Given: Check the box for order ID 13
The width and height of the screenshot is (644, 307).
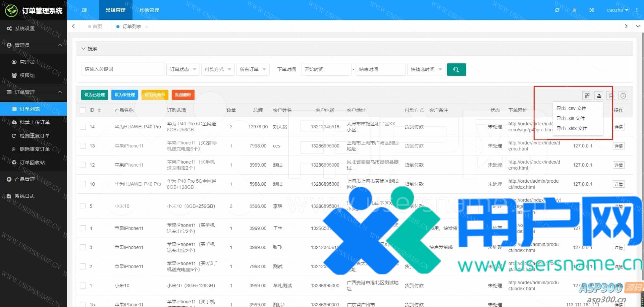Looking at the screenshot, I should 83,146.
